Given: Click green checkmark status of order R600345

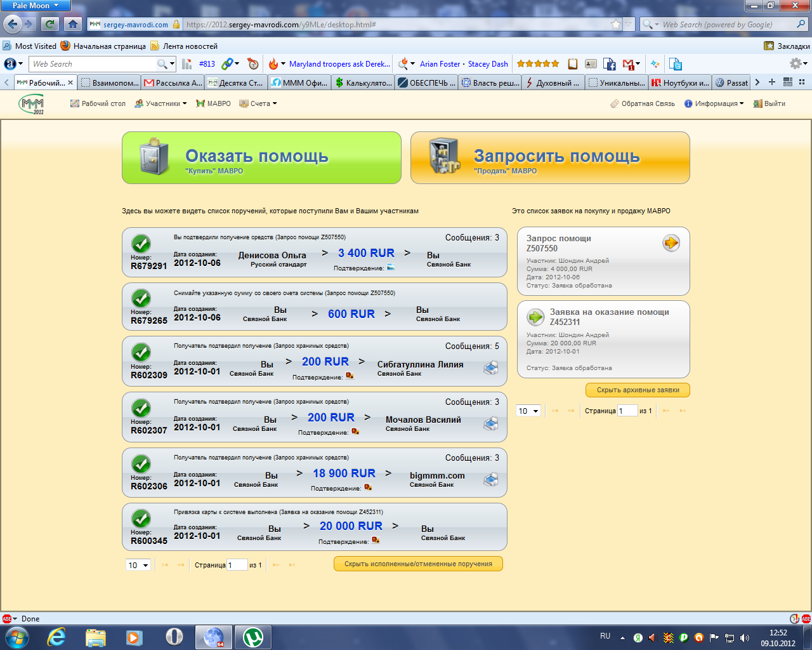Looking at the screenshot, I should [x=141, y=519].
